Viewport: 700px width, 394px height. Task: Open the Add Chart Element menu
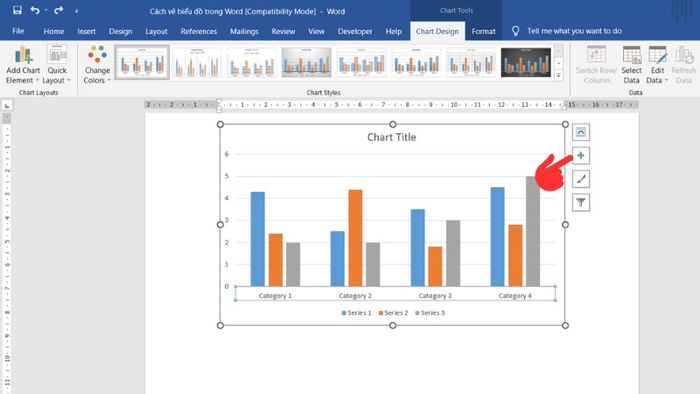23,65
